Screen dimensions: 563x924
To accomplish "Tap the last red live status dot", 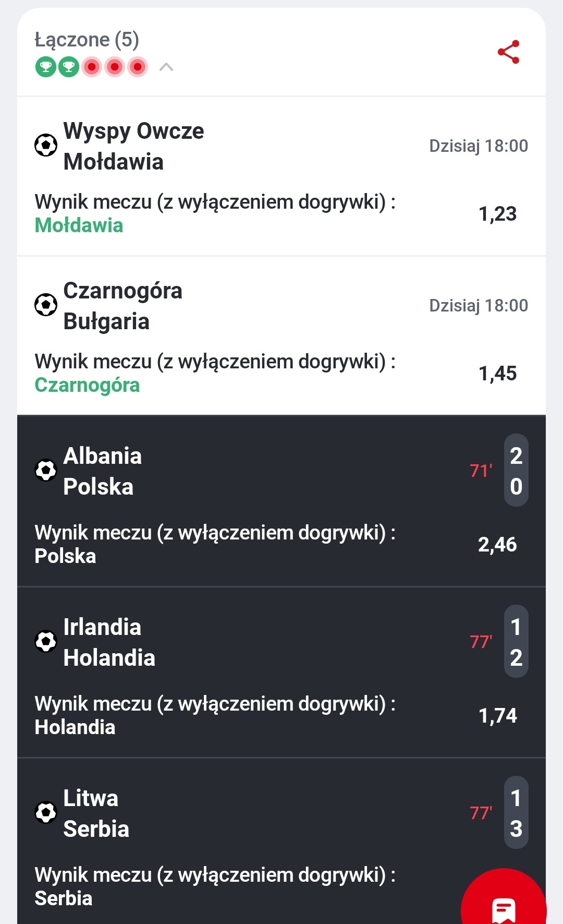I will [x=138, y=67].
